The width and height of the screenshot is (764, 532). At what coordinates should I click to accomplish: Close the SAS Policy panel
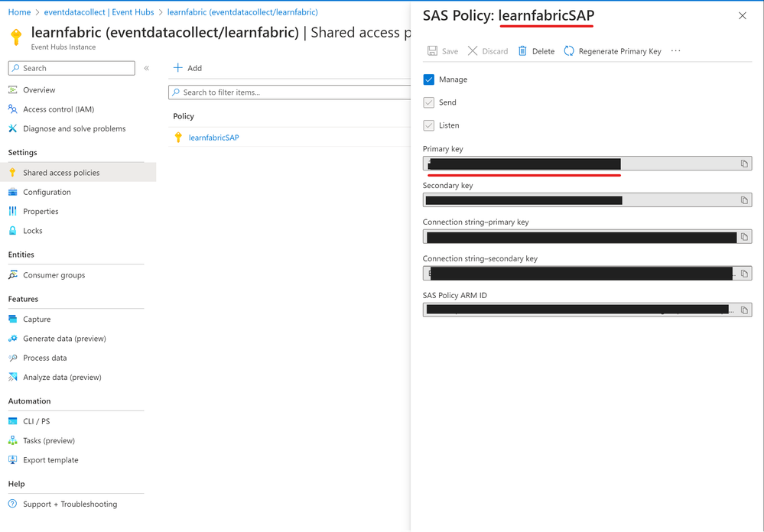pos(742,15)
